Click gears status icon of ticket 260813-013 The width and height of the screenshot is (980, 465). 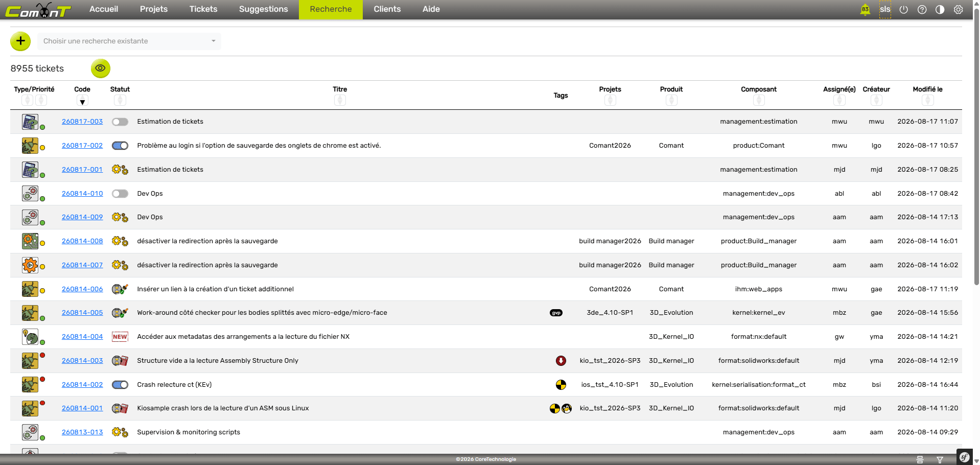(x=120, y=432)
